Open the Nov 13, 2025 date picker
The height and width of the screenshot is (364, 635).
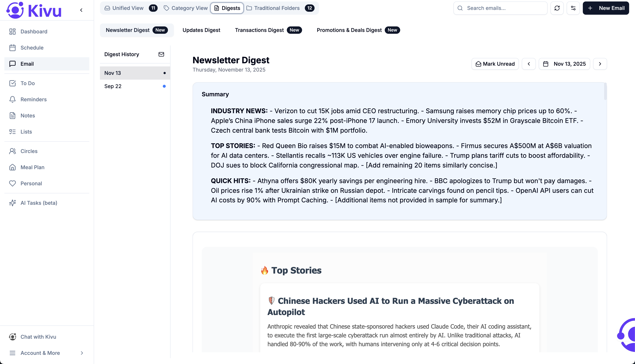(x=564, y=64)
